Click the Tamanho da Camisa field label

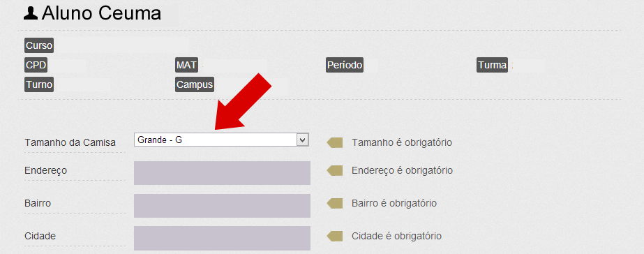click(70, 142)
